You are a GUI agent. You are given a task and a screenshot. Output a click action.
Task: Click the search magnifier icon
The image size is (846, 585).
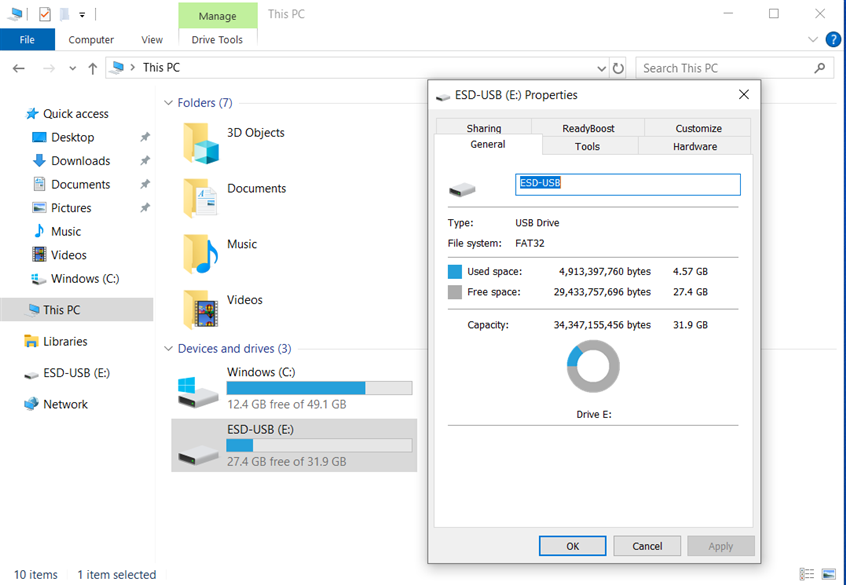click(820, 68)
